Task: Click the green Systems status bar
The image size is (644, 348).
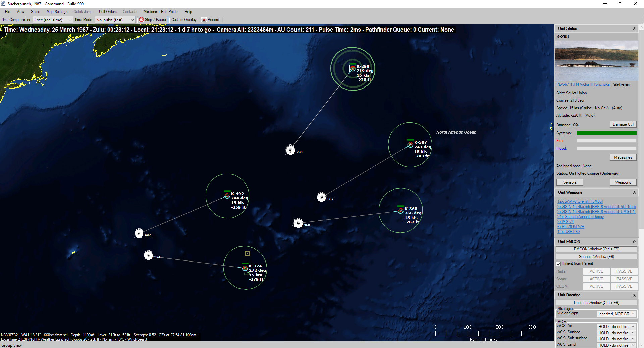Action: pos(606,133)
